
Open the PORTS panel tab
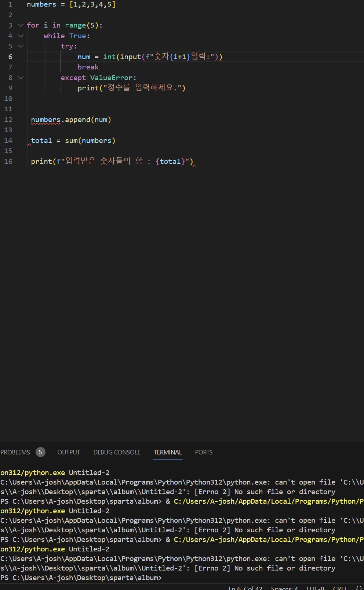[204, 452]
